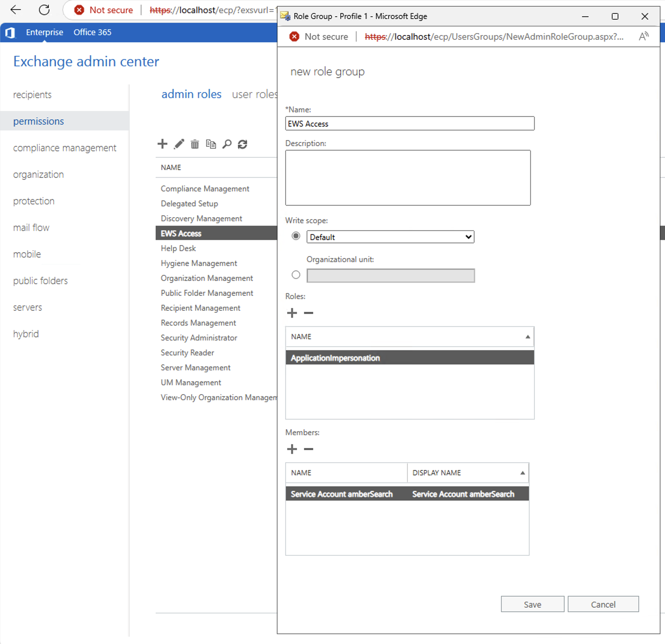Click the disabled Organizational unit field
665x644 pixels.
click(x=391, y=276)
